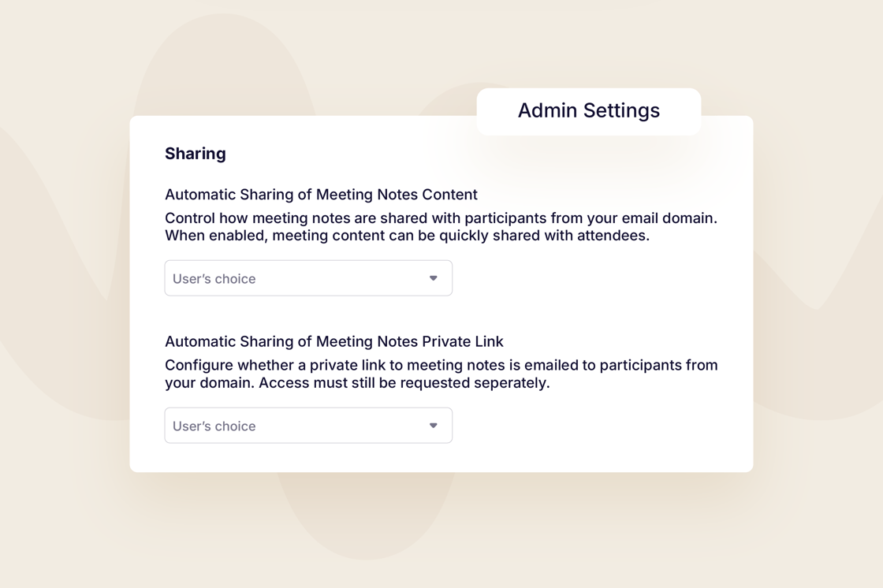883x588 pixels.
Task: Open the Admin Settings tab
Action: [588, 111]
